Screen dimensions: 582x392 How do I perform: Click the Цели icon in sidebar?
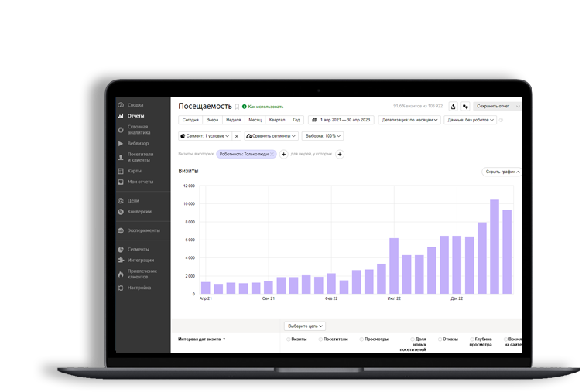pyautogui.click(x=121, y=201)
